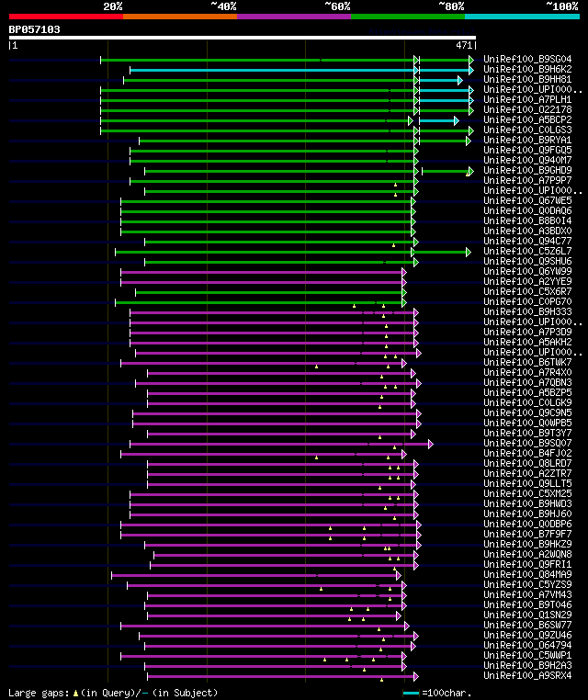Click the arrowhead ending UniRef100_B9SQ07's alignment
588x700 pixels.
431,445
